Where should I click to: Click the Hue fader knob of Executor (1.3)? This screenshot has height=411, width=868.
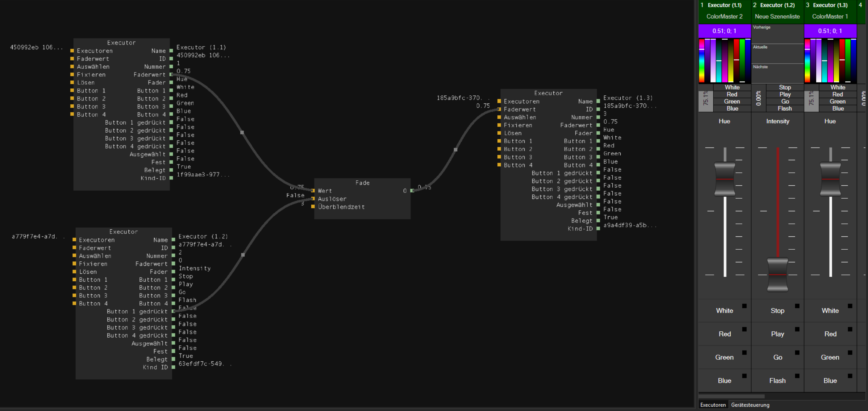point(830,179)
